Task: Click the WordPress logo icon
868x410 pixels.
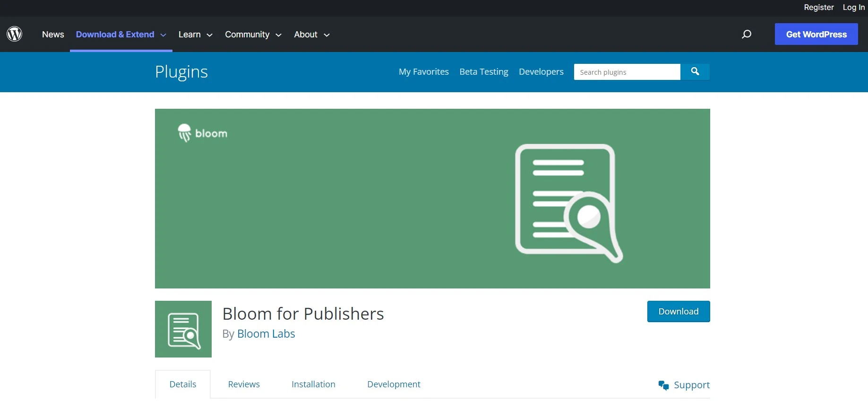Action: (x=15, y=34)
